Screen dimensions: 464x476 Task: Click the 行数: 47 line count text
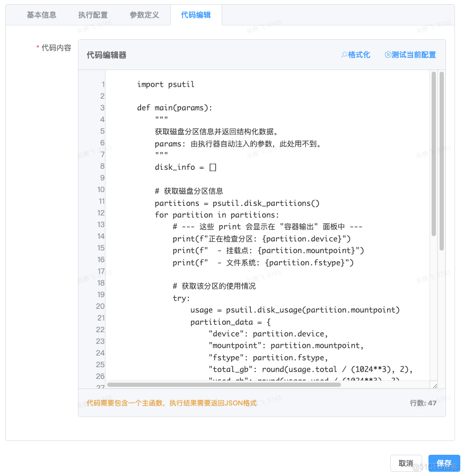coord(423,403)
